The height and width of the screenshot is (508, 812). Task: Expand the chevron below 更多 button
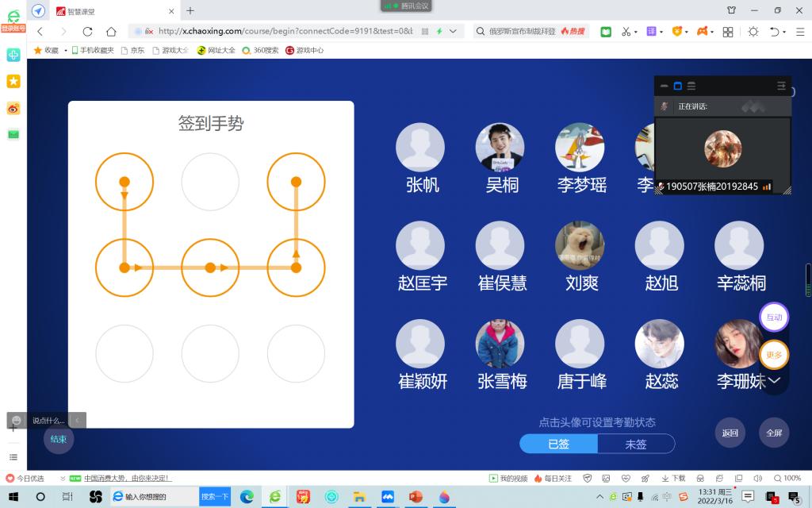774,381
